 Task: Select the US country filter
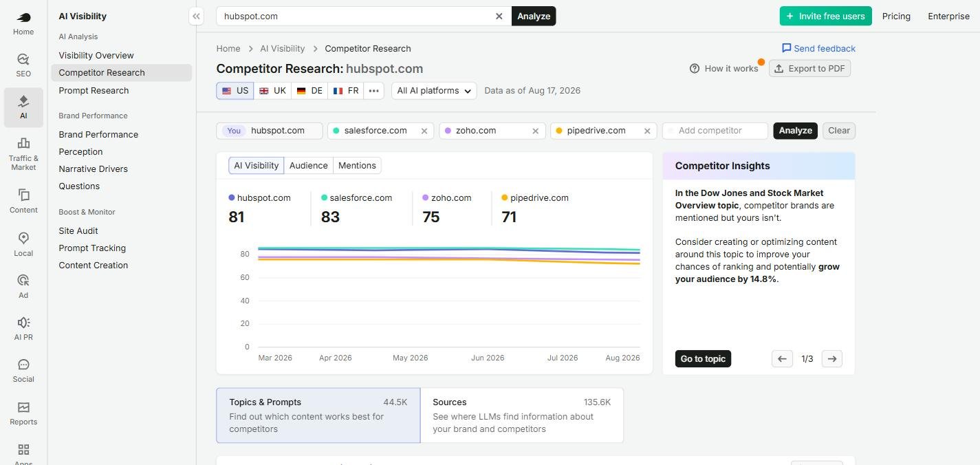pyautogui.click(x=235, y=91)
